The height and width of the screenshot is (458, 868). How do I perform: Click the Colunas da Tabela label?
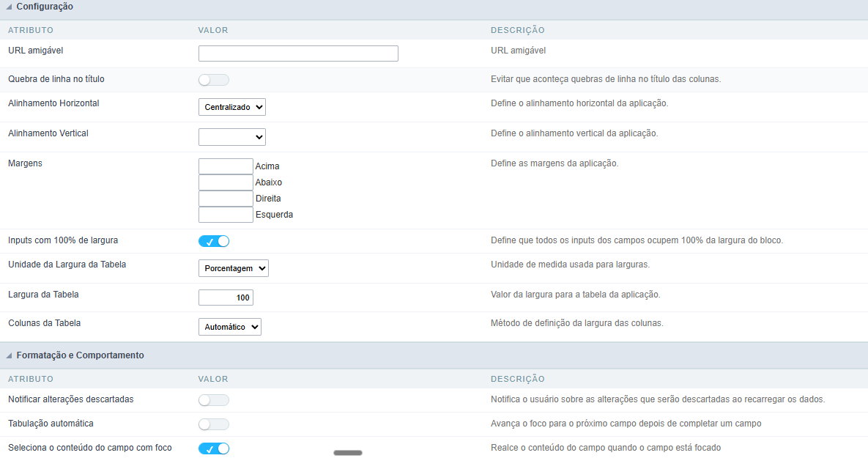pyautogui.click(x=44, y=323)
